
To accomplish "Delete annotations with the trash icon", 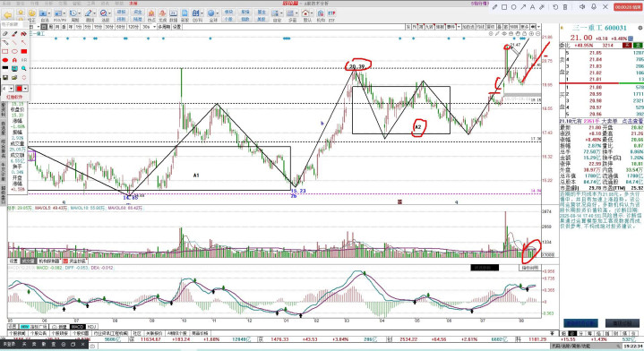I will 565,7.
